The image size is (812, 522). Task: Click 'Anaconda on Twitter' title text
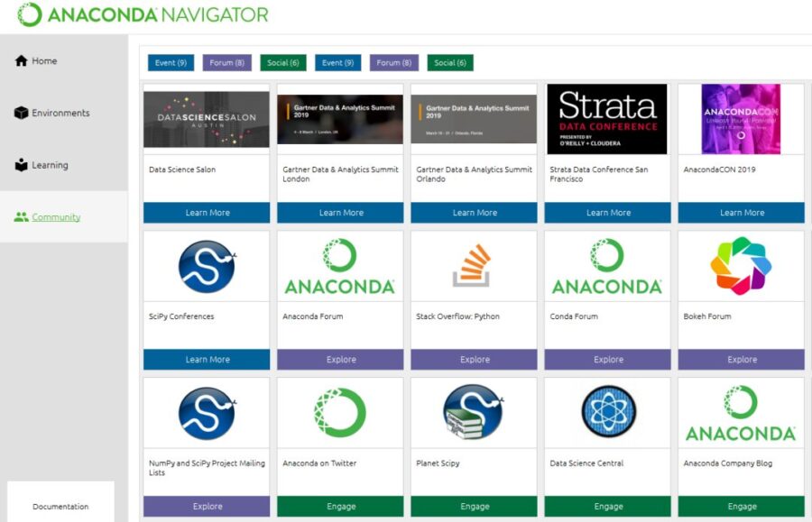(319, 463)
